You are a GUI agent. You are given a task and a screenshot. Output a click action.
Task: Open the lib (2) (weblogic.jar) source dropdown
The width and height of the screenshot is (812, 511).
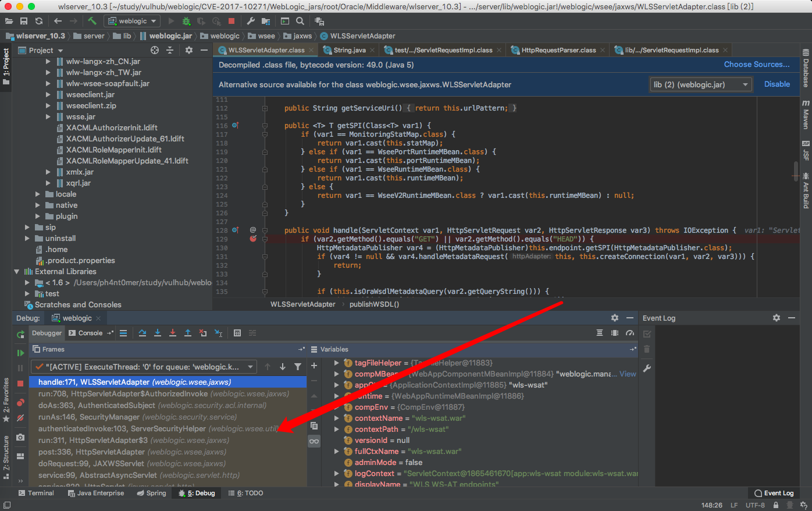coord(701,84)
